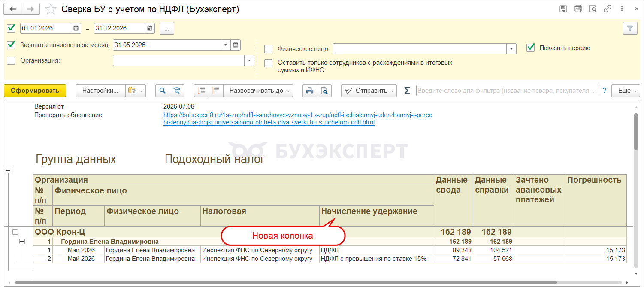Toggle the period checkbox next to 01.01.2026
Screen dimensions: 644x287
pos(11,28)
